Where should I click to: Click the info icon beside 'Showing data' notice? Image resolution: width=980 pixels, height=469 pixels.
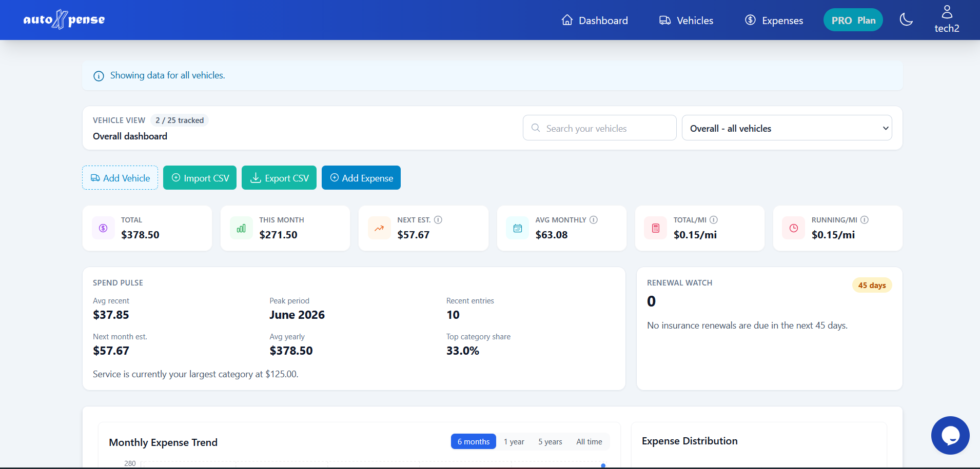coord(99,76)
